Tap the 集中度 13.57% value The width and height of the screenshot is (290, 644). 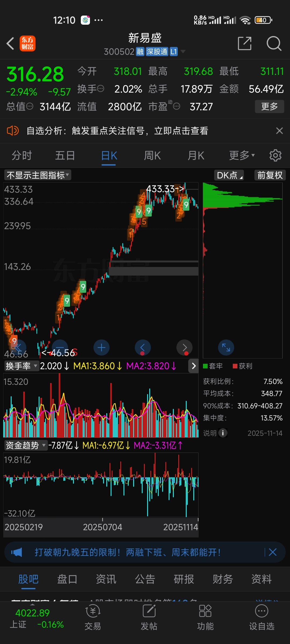[272, 418]
